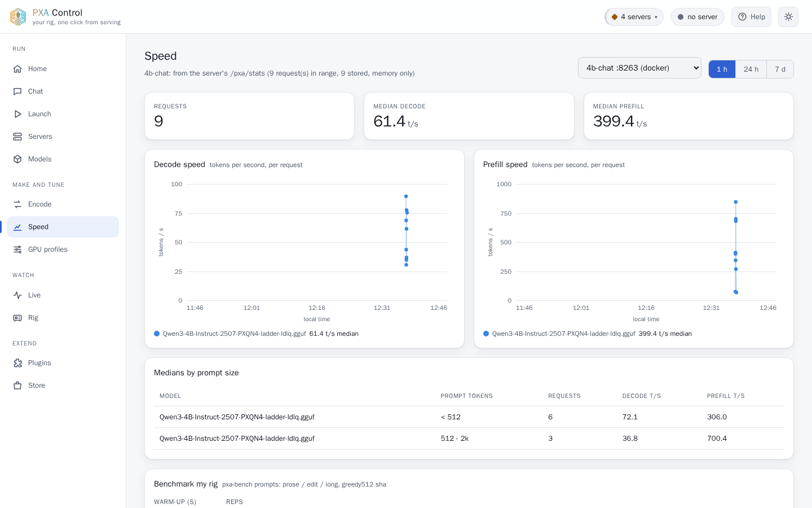The width and height of the screenshot is (812, 508).
Task: Click the 72.1 decode t/s cell
Action: [x=630, y=417]
